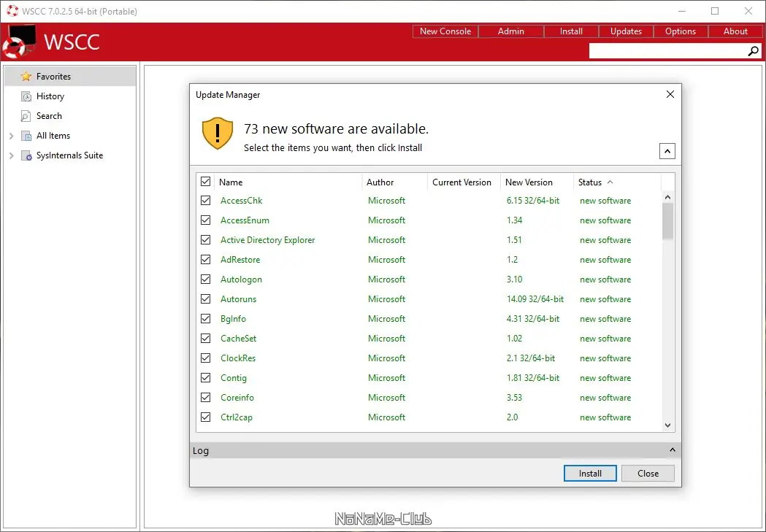Uncheck the AdRestore checkbox
The image size is (766, 532).
pos(206,260)
